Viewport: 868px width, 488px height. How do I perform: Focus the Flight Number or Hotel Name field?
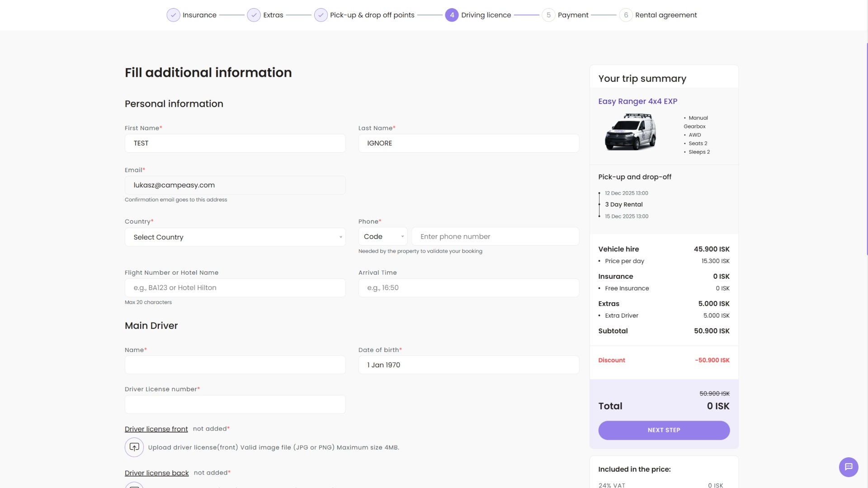point(235,287)
